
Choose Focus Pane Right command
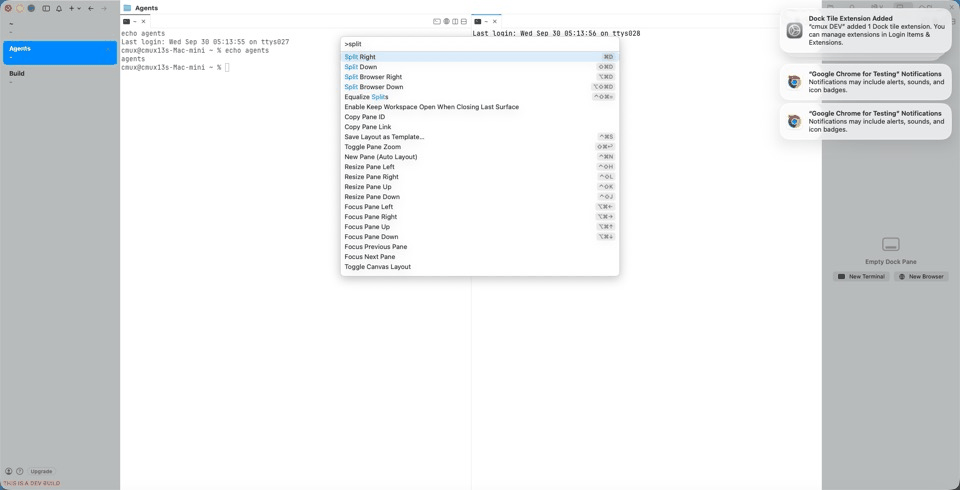(x=479, y=217)
